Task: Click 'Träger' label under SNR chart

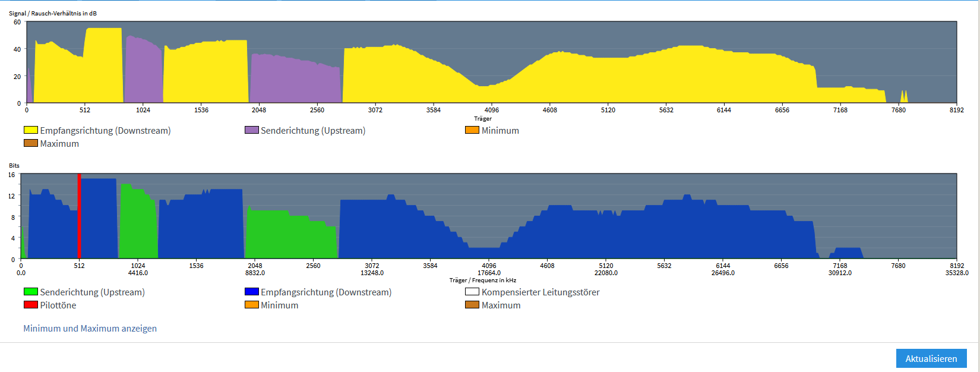Action: (483, 119)
